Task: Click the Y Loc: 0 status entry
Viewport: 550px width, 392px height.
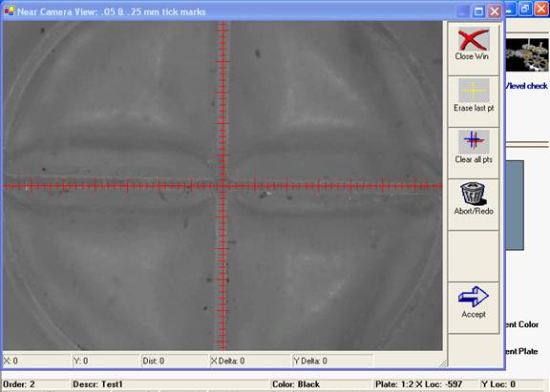Action: [511, 384]
